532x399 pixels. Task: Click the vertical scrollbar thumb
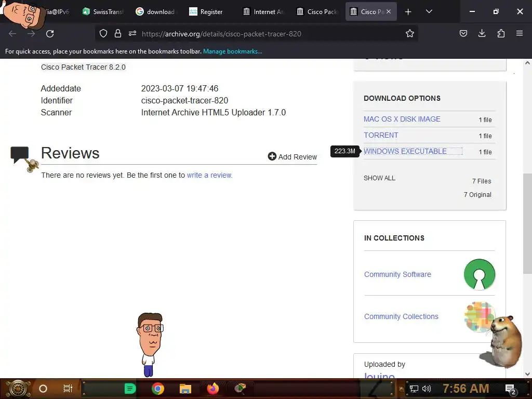pos(528,223)
